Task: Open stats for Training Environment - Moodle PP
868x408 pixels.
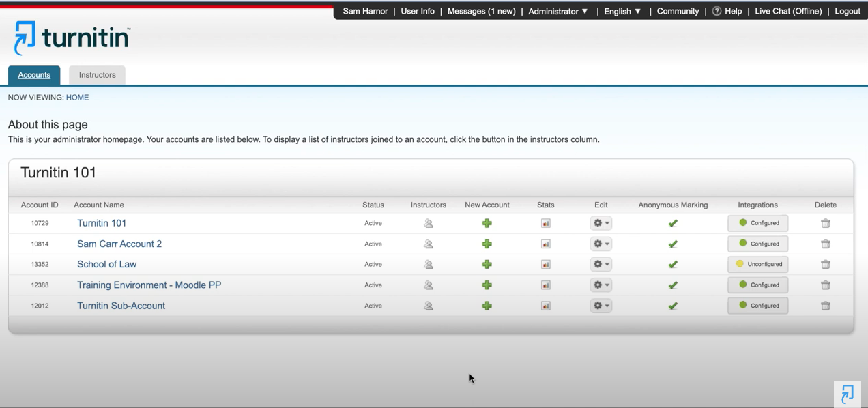Action: coord(546,285)
